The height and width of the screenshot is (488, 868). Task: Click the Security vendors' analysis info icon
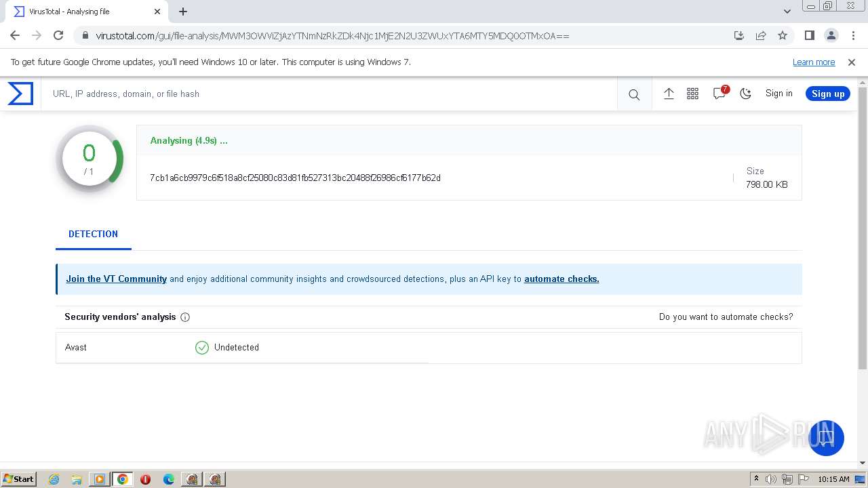(x=185, y=317)
